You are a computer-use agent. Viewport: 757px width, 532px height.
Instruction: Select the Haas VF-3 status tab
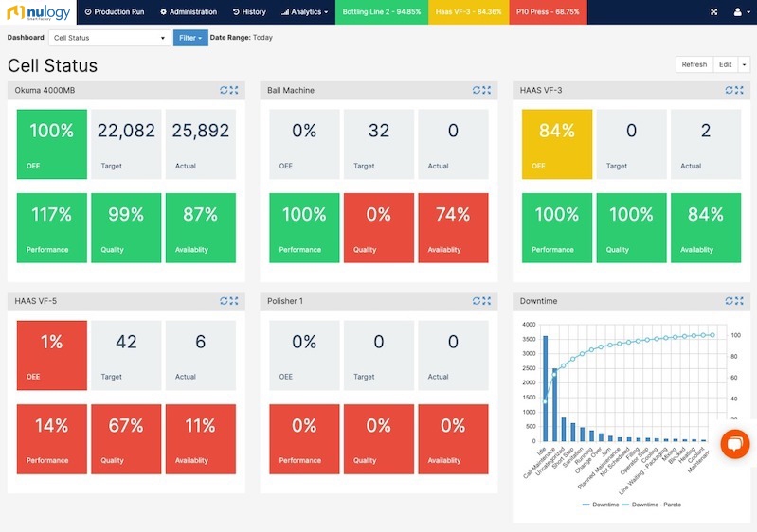pyautogui.click(x=468, y=12)
